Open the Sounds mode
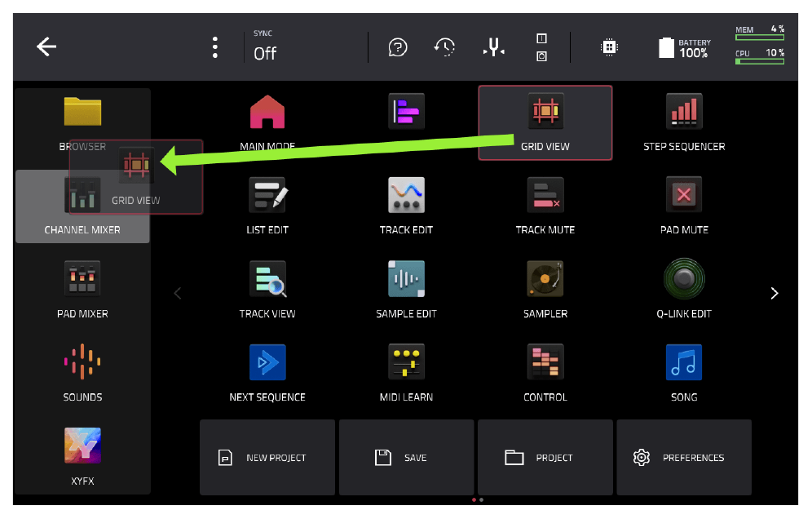This screenshot has width=812, height=519. 82,373
